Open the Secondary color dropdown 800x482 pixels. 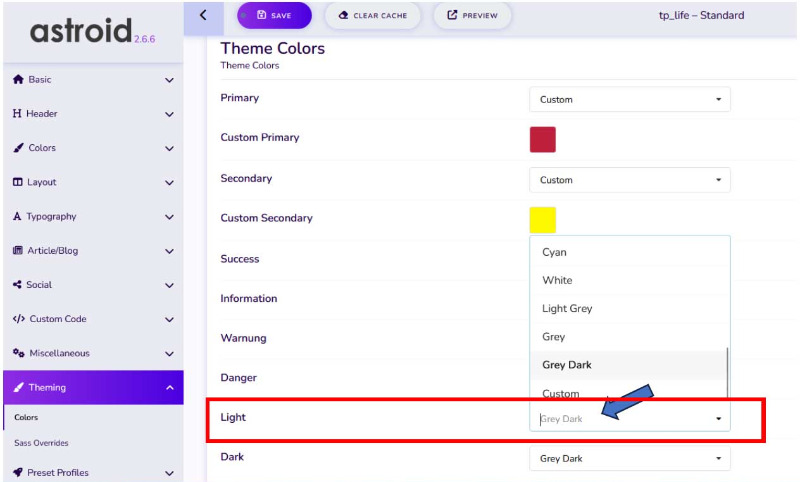pyautogui.click(x=629, y=180)
